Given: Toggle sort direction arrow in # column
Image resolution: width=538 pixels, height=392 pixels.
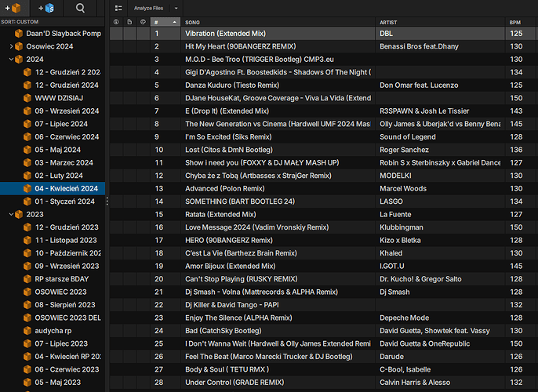Looking at the screenshot, I should click(175, 22).
